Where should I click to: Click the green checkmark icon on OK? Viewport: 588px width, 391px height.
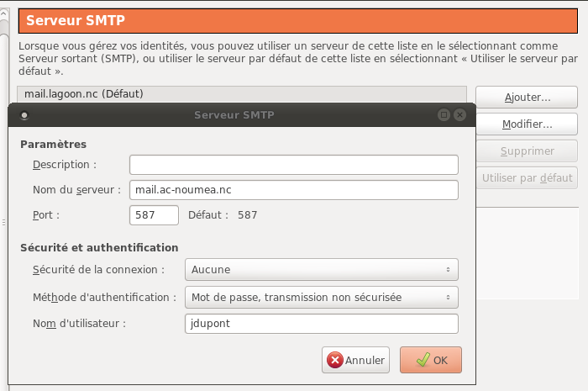(423, 360)
